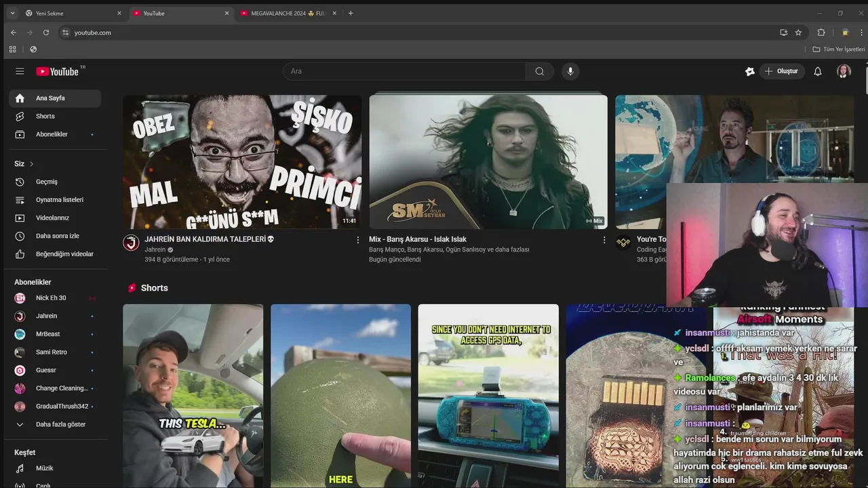Open the notifications bell
The height and width of the screenshot is (488, 868).
click(x=818, y=71)
